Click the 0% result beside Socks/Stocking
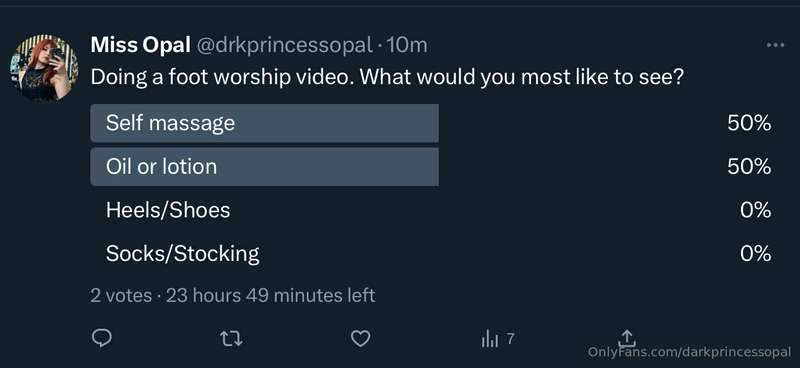800x368 pixels. tap(756, 254)
